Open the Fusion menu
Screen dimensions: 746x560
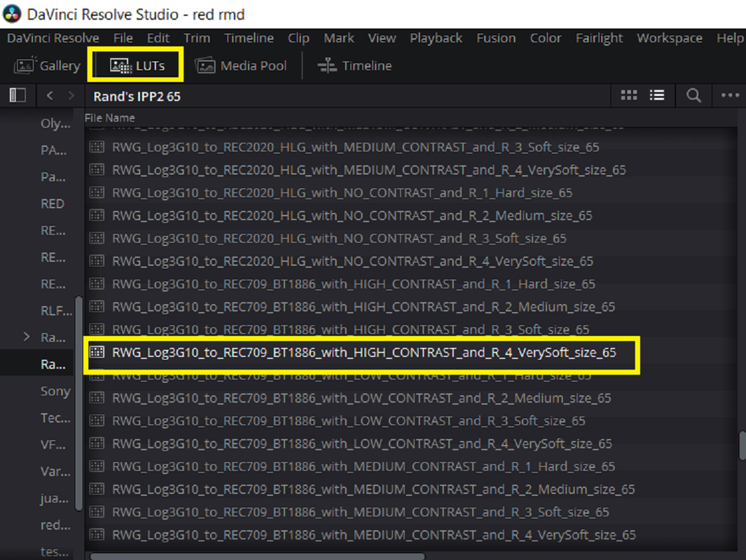pyautogui.click(x=496, y=38)
